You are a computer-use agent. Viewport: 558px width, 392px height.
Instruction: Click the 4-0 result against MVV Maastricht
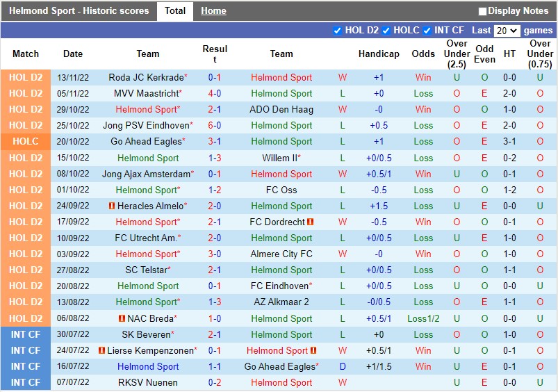pos(215,93)
